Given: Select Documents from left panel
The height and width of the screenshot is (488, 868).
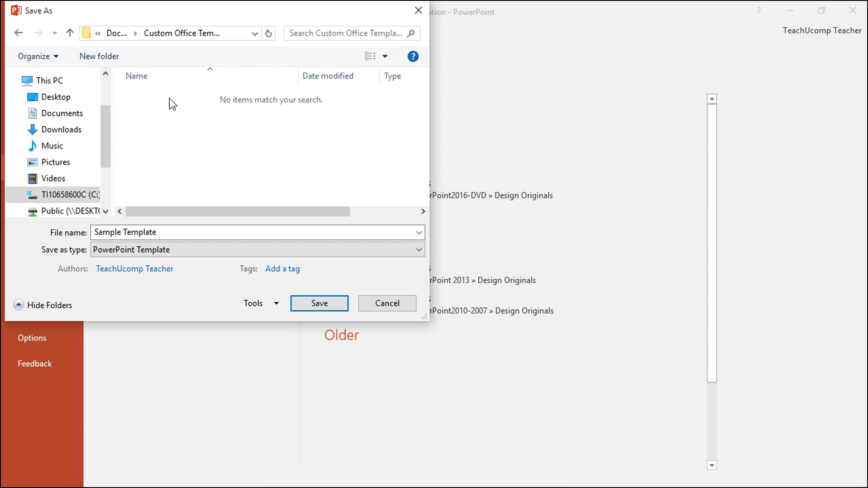Looking at the screenshot, I should (x=62, y=113).
